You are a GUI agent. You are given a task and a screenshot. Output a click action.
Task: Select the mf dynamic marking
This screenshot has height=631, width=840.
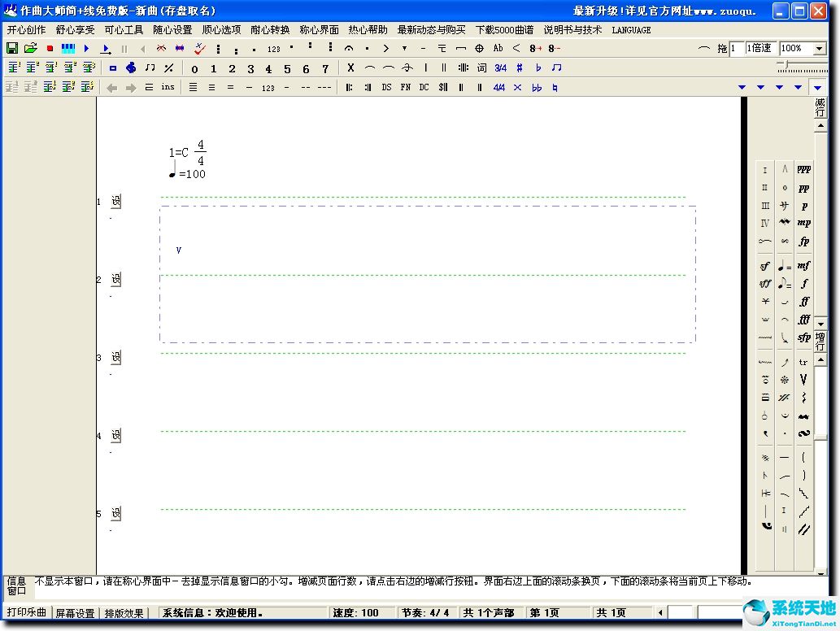click(x=803, y=265)
